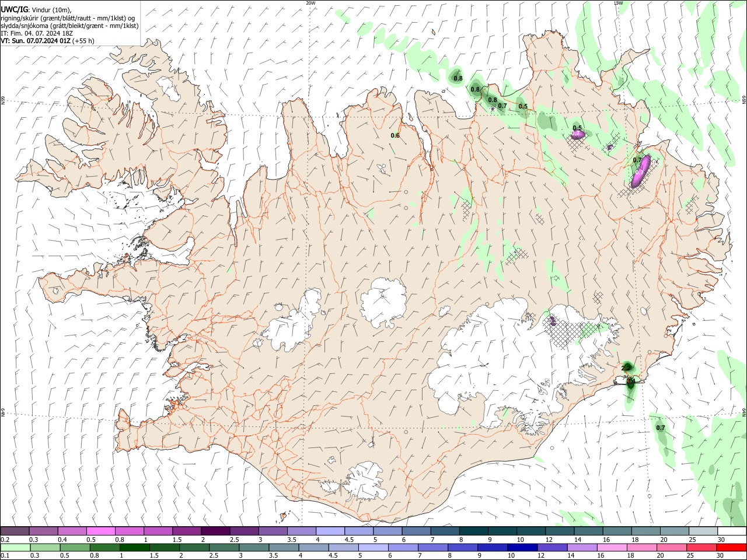Click the large purple snow patch in east Iceland
The height and width of the screenshot is (560, 747).
[640, 171]
